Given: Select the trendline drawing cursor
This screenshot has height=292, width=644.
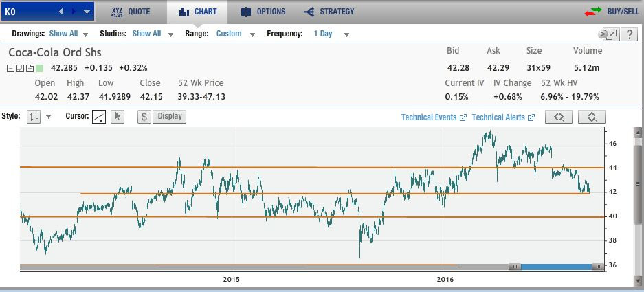Looking at the screenshot, I should click(x=99, y=117).
